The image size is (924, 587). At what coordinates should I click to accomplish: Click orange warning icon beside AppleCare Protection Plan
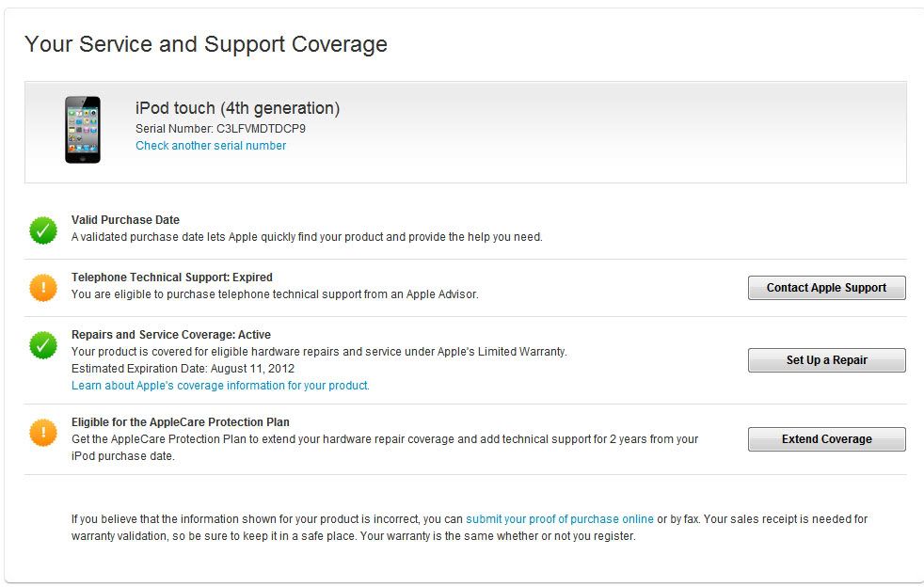pyautogui.click(x=43, y=433)
